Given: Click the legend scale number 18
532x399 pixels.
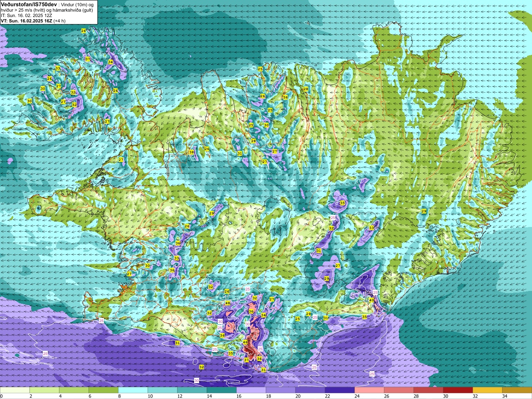Looking at the screenshot, I should (x=268, y=396).
